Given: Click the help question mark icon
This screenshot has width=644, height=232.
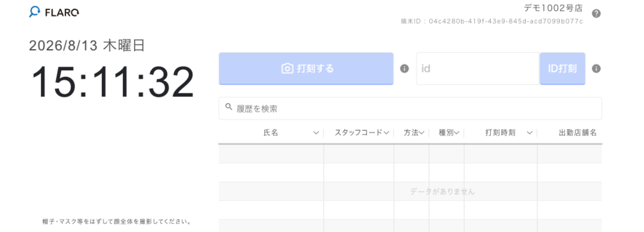Looking at the screenshot, I should pos(596,13).
